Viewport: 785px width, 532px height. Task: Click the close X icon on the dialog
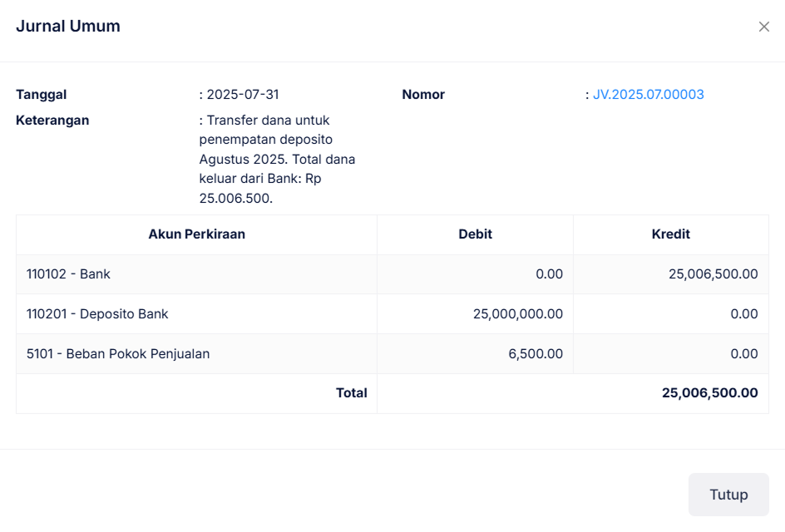(764, 26)
